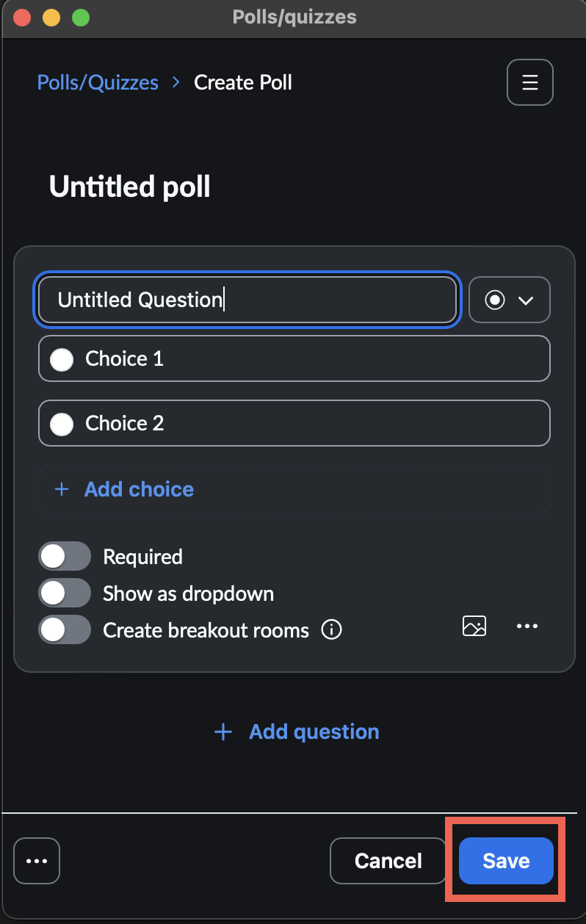Open the bottom-left ellipsis options
This screenshot has height=924, width=586.
pos(37,860)
